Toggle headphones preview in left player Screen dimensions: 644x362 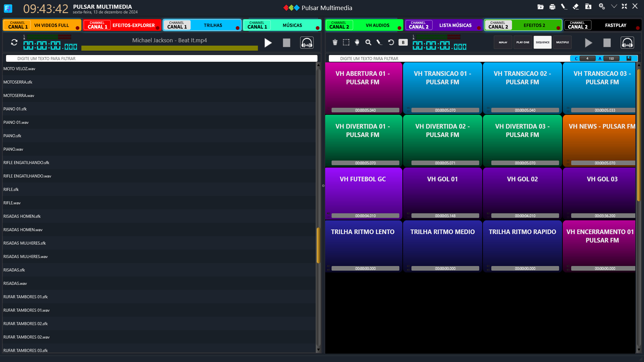(307, 43)
